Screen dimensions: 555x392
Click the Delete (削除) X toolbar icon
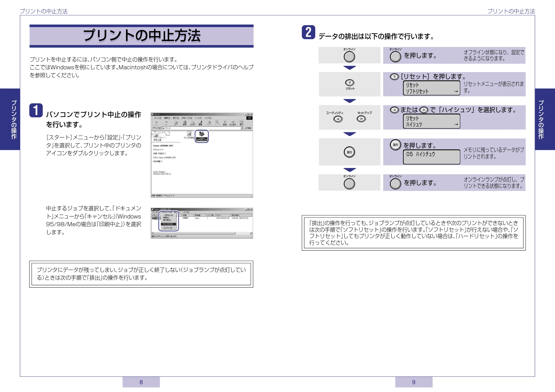click(x=225, y=123)
